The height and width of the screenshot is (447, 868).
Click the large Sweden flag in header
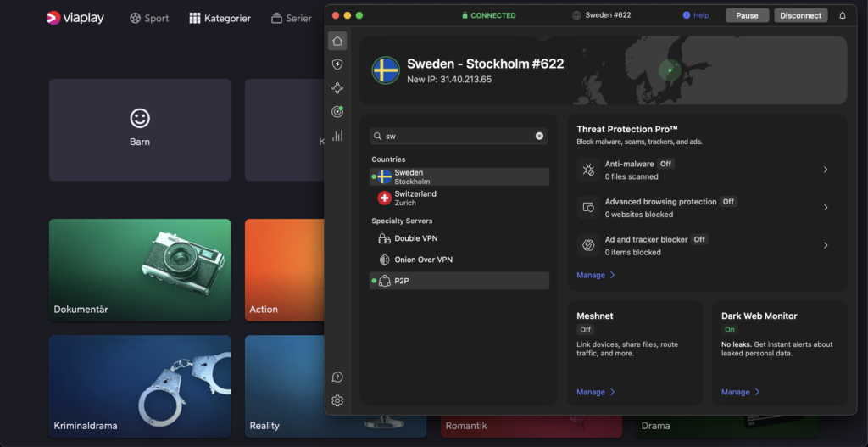click(x=386, y=70)
